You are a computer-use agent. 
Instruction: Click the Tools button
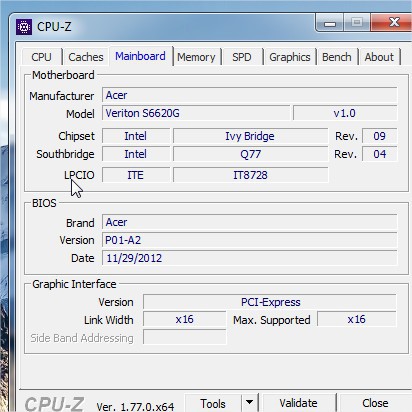pyautogui.click(x=213, y=403)
